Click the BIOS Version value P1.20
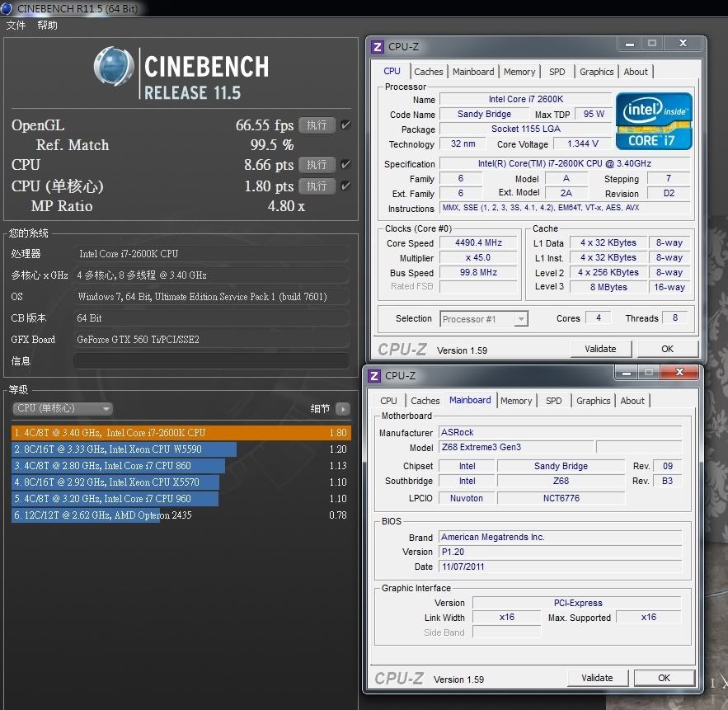 pos(560,552)
